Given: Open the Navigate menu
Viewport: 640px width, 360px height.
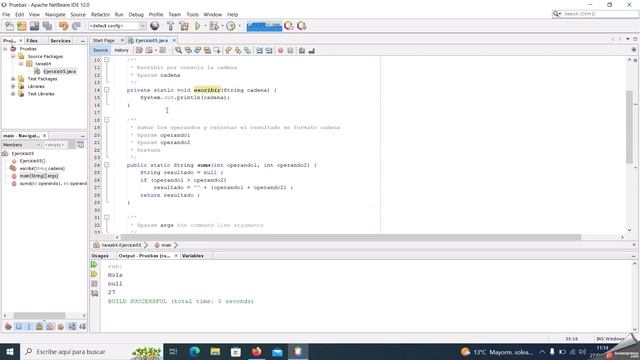Looking at the screenshot, I should (x=55, y=14).
